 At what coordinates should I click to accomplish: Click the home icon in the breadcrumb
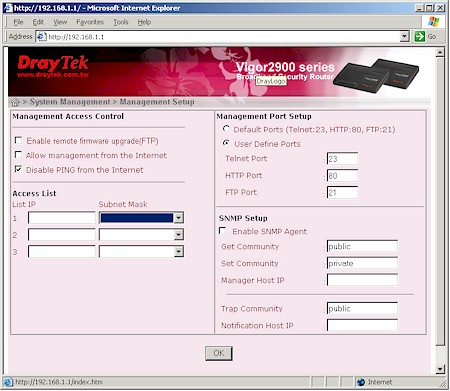(x=15, y=102)
